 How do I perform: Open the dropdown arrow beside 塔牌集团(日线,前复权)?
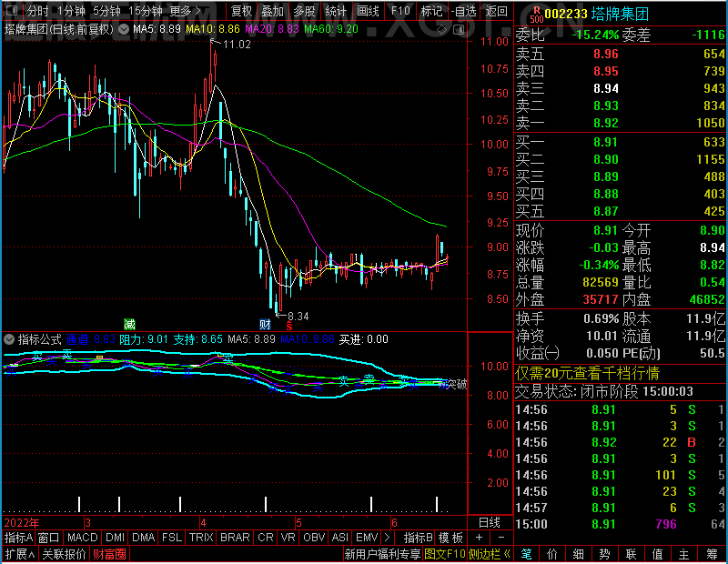click(124, 30)
